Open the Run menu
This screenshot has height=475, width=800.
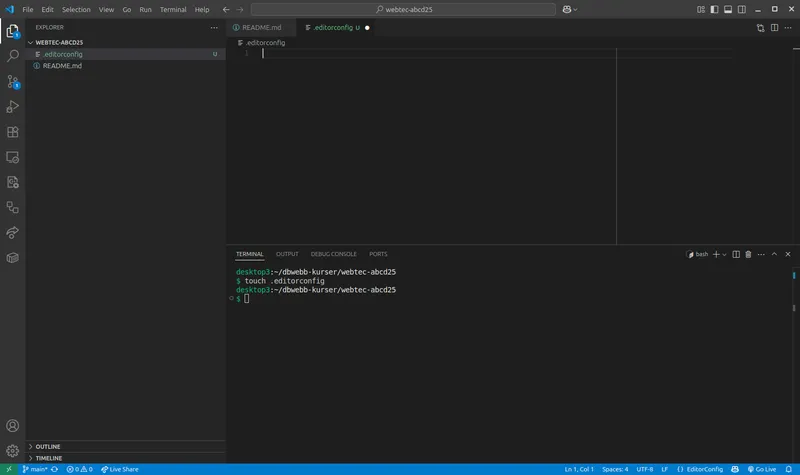(145, 9)
